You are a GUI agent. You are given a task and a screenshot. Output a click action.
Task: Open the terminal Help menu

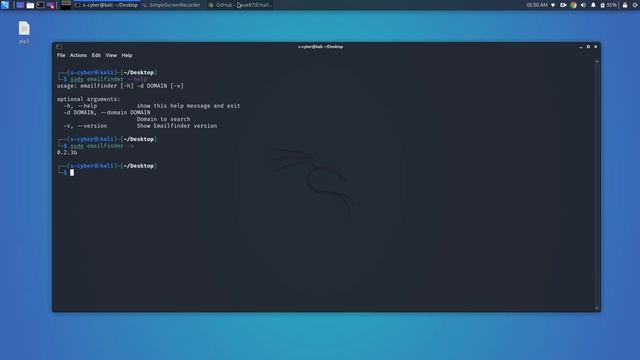click(x=127, y=55)
